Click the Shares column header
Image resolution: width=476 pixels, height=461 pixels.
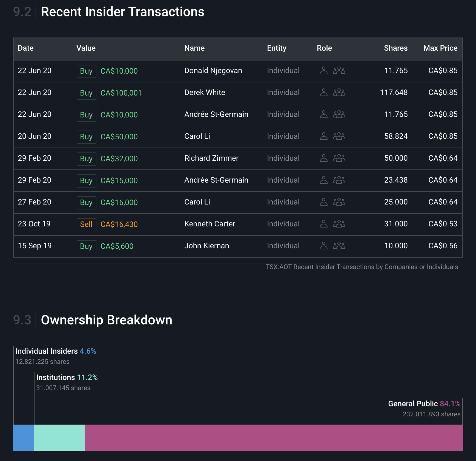[x=396, y=48]
